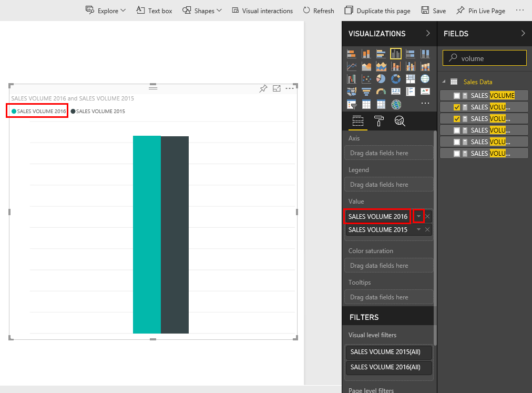532x393 pixels.
Task: Uncheck the second SALES VOLUME field checkbox
Action: click(457, 107)
